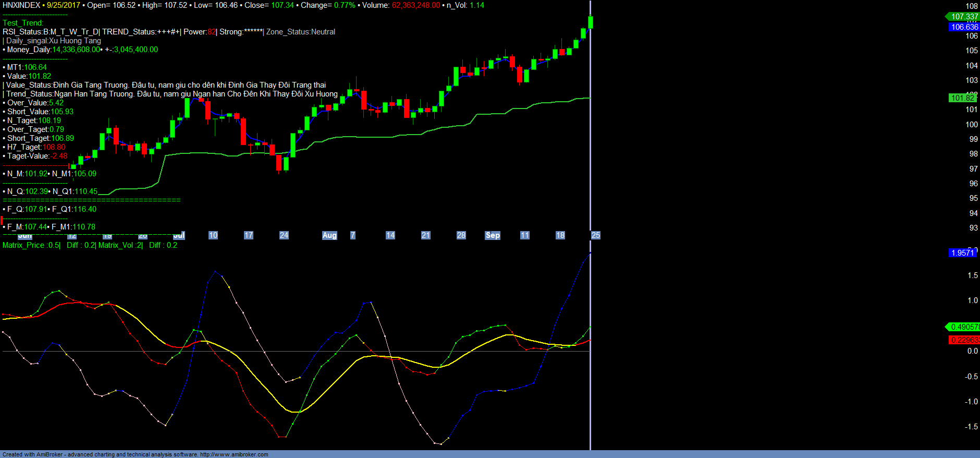Select the date label 25 at chart end
This screenshot has height=458, width=980.
(x=596, y=235)
